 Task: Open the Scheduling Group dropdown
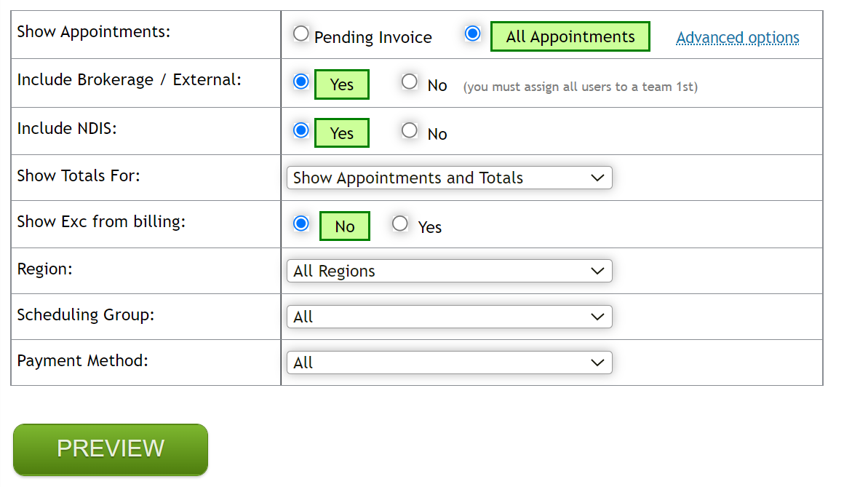pos(449,316)
